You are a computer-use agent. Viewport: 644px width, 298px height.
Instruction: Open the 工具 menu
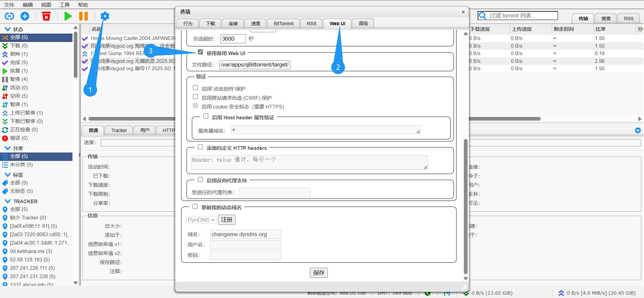(64, 5)
